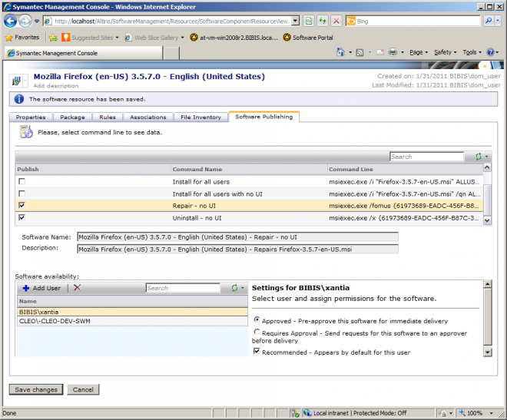Click the Read Mail icon
Screen dimensions: 507x420
380,52
